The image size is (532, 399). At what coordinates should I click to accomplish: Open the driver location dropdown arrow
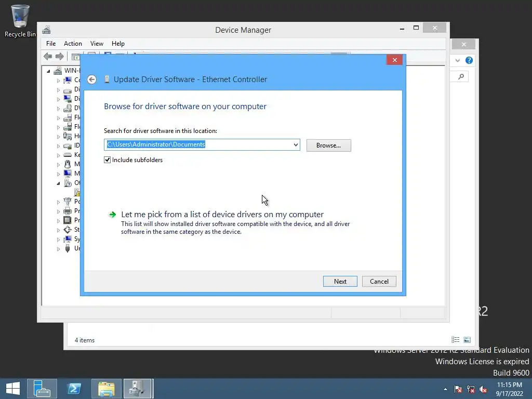pyautogui.click(x=296, y=145)
